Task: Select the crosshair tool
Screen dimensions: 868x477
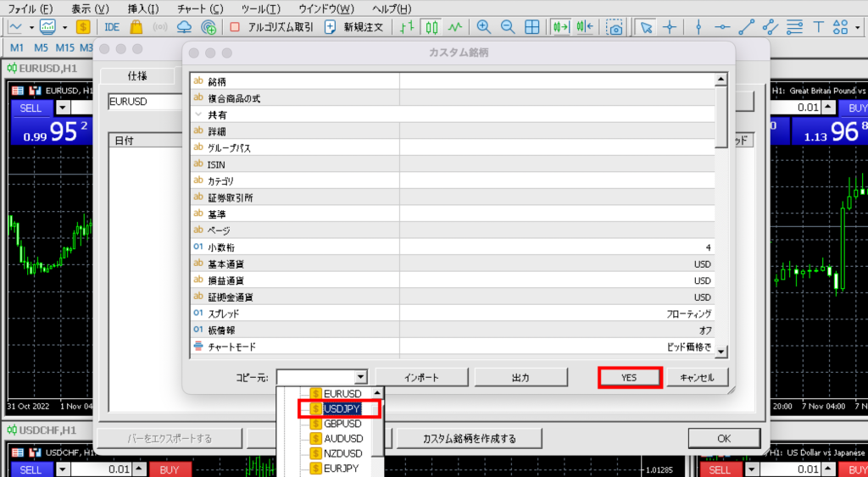Action: [670, 26]
